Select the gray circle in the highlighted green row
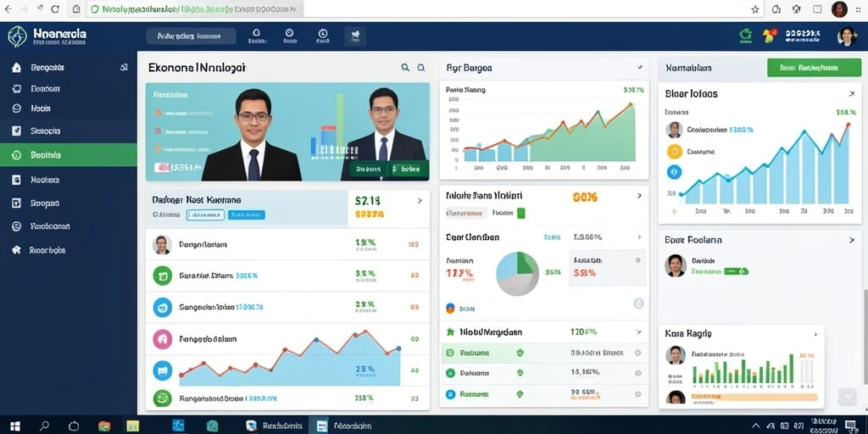The height and width of the screenshot is (434, 868). coord(637,352)
